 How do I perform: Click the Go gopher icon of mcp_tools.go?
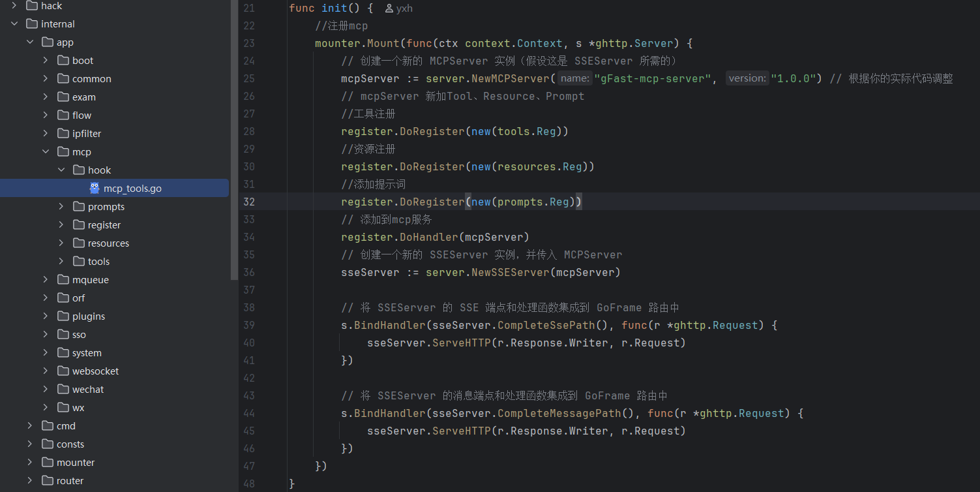pyautogui.click(x=95, y=188)
